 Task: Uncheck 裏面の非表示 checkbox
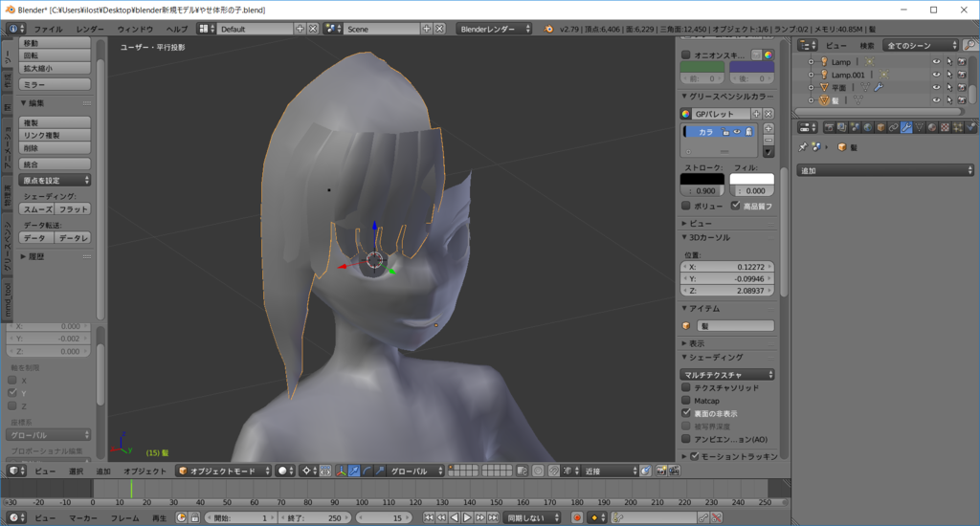[686, 413]
